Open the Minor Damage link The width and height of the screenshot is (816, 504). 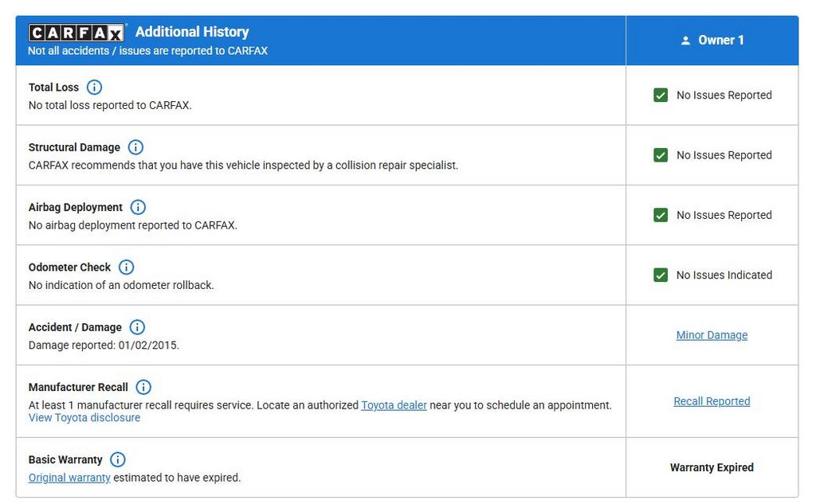pyautogui.click(x=712, y=335)
